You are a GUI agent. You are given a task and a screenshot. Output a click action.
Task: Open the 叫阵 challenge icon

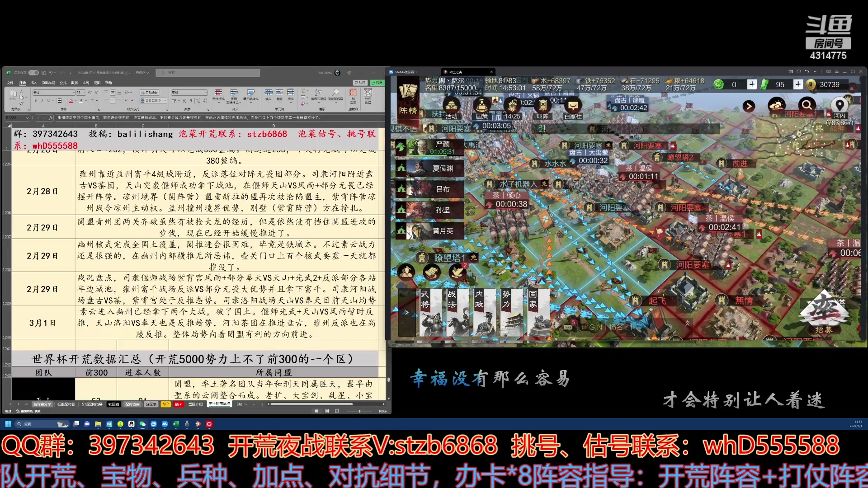(x=542, y=108)
